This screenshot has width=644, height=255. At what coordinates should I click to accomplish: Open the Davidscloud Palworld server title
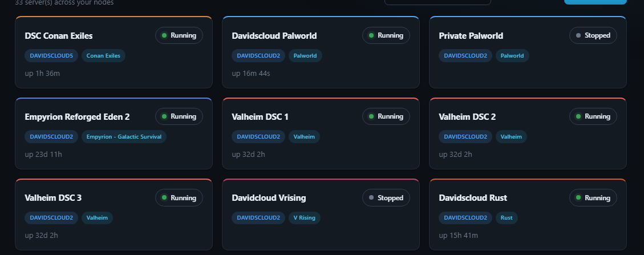274,36
